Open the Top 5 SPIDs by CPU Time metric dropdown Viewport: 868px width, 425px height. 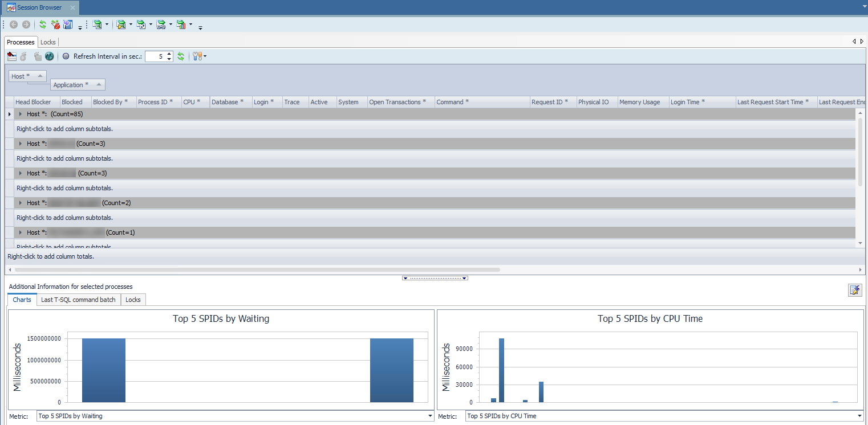(859, 416)
